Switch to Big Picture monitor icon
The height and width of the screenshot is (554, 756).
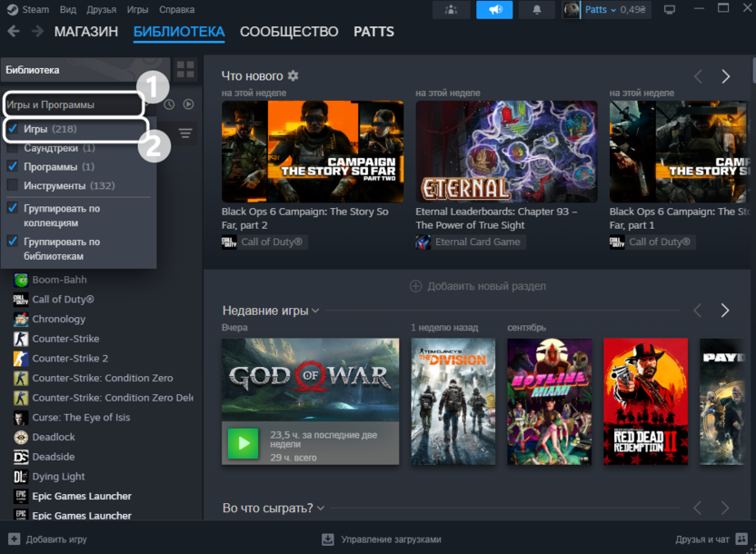670,10
